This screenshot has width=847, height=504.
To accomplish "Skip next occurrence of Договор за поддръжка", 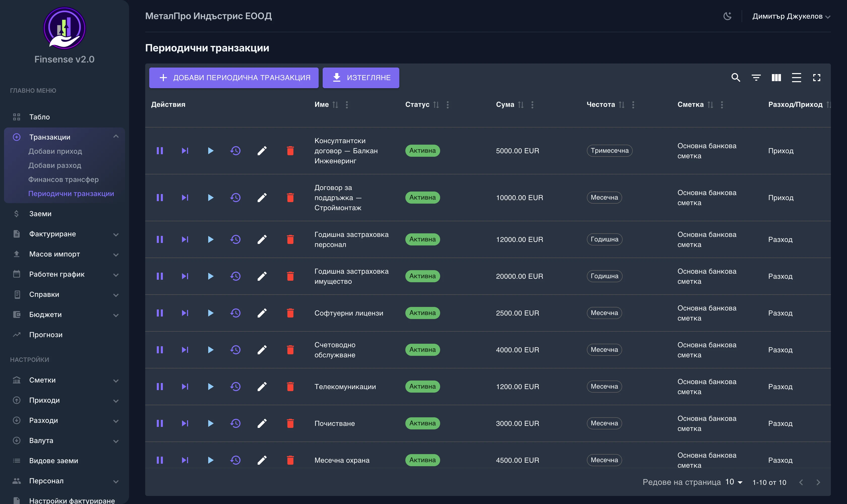I will [x=185, y=198].
